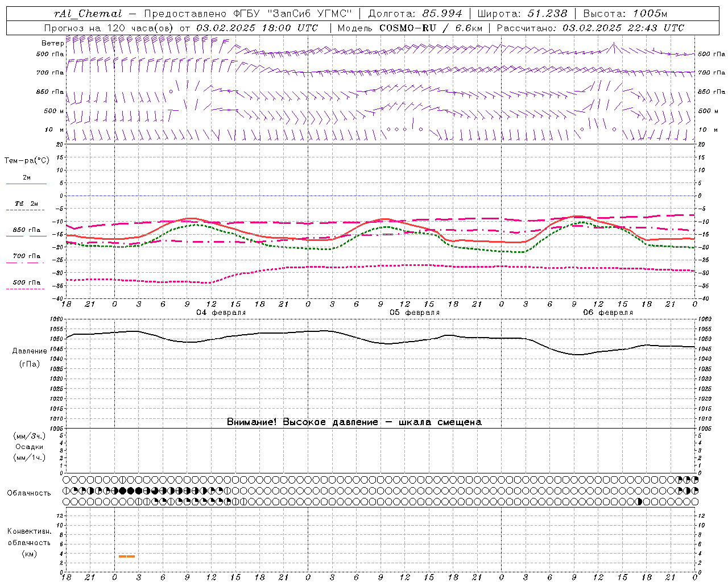
Task: Click the Тем-ра(°C) temperature label
Action: 27,160
